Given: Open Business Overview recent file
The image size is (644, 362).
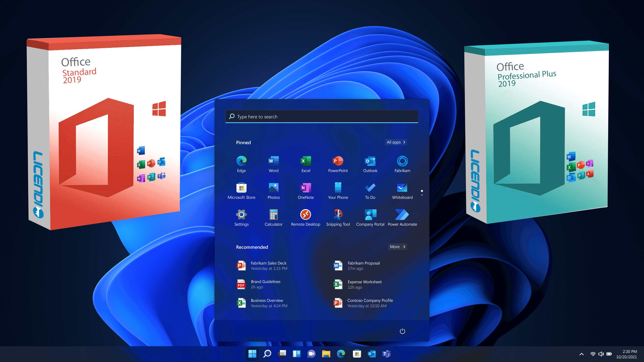Looking at the screenshot, I should pos(267,303).
